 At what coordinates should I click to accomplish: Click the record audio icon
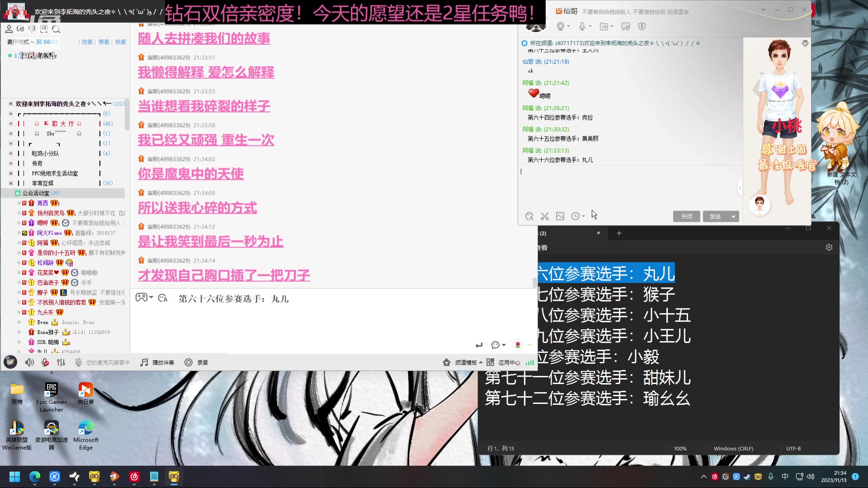[x=189, y=362]
